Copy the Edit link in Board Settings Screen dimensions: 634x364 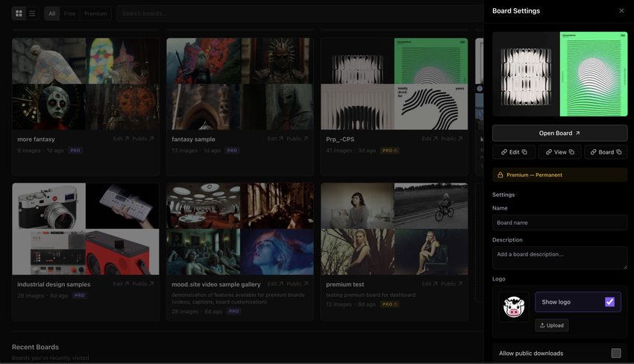513,152
